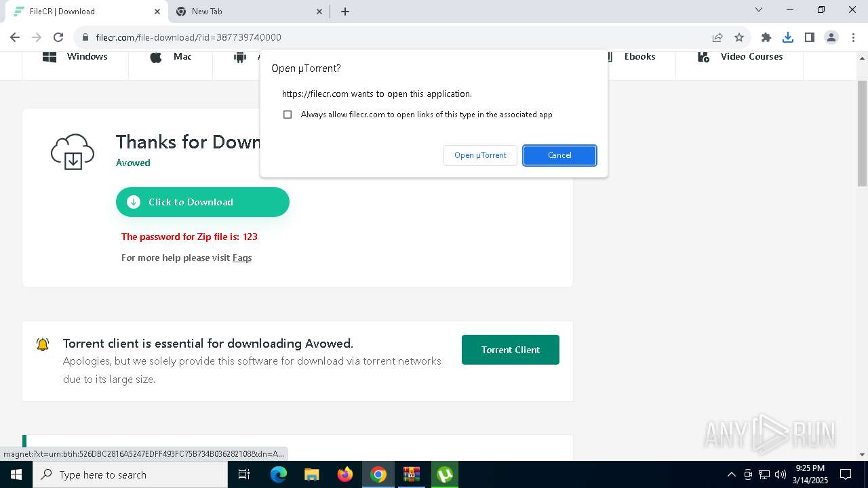Image resolution: width=868 pixels, height=488 pixels.
Task: Close the New Tab tab
Action: pos(320,11)
